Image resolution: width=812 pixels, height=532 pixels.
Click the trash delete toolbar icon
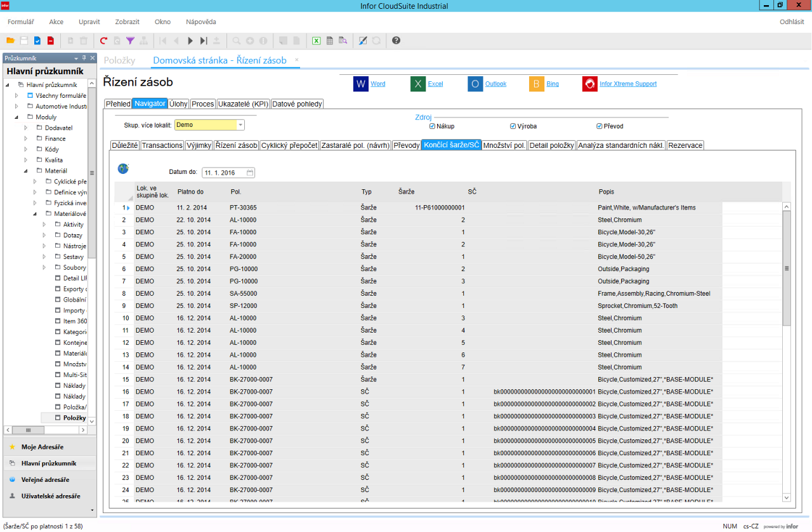(84, 41)
